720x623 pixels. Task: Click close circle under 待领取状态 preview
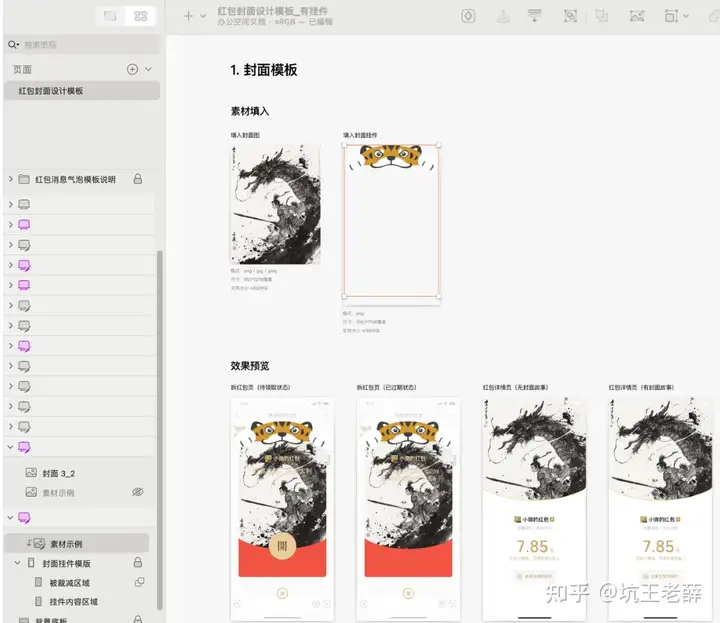coord(282,593)
